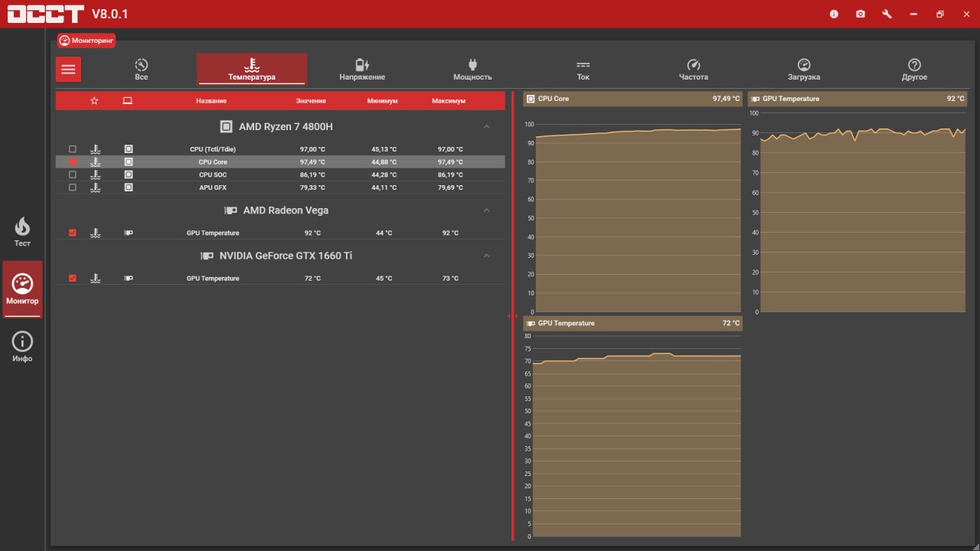
Task: Toggle the CPU Core checkbox
Action: tap(73, 162)
